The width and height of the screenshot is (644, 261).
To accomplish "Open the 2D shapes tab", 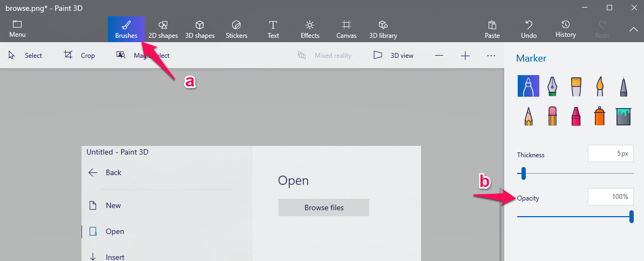I will (163, 29).
